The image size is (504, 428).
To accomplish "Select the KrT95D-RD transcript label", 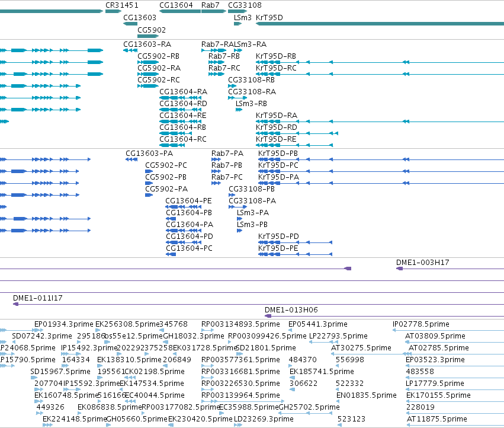I will pyautogui.click(x=277, y=127).
